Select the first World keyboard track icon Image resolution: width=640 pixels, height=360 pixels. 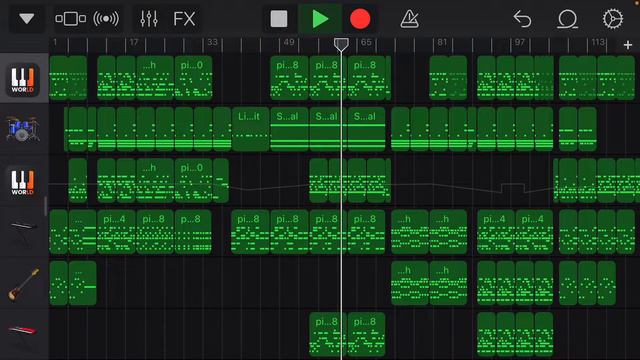tap(23, 80)
